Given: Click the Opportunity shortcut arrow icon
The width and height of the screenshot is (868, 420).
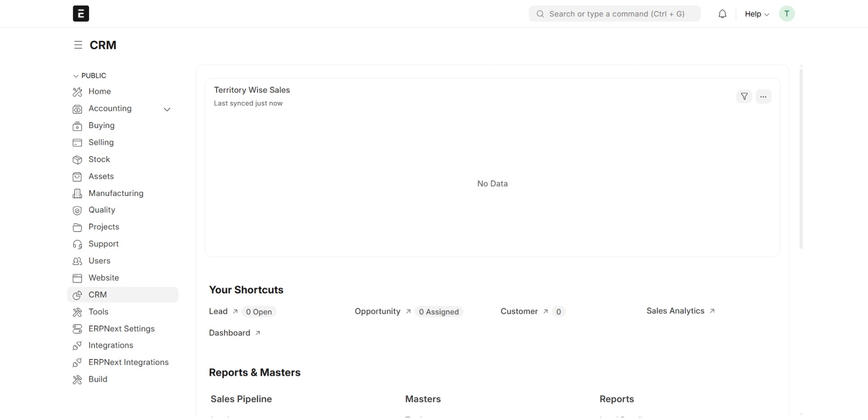Looking at the screenshot, I should pos(408,312).
